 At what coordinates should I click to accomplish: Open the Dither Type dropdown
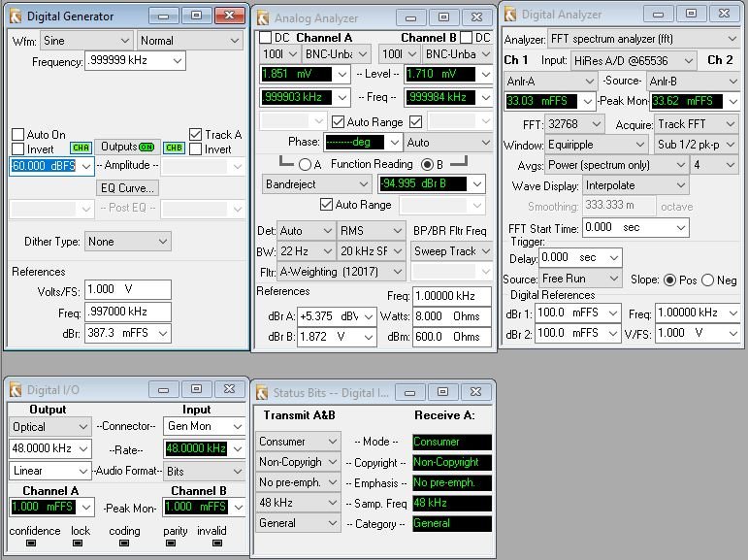[x=127, y=242]
